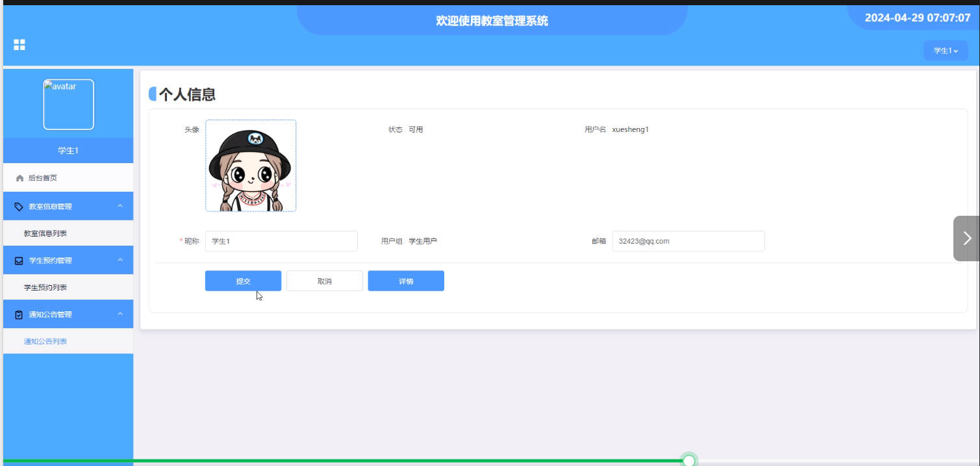Click the tag icon beside 教室信息管理
980x466 pixels.
[x=19, y=207]
